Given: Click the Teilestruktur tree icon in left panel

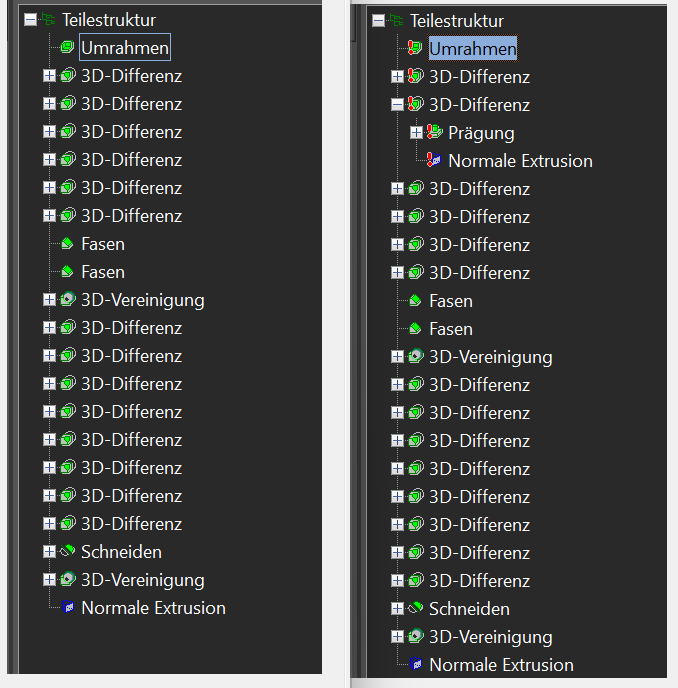Looking at the screenshot, I should coord(48,19).
